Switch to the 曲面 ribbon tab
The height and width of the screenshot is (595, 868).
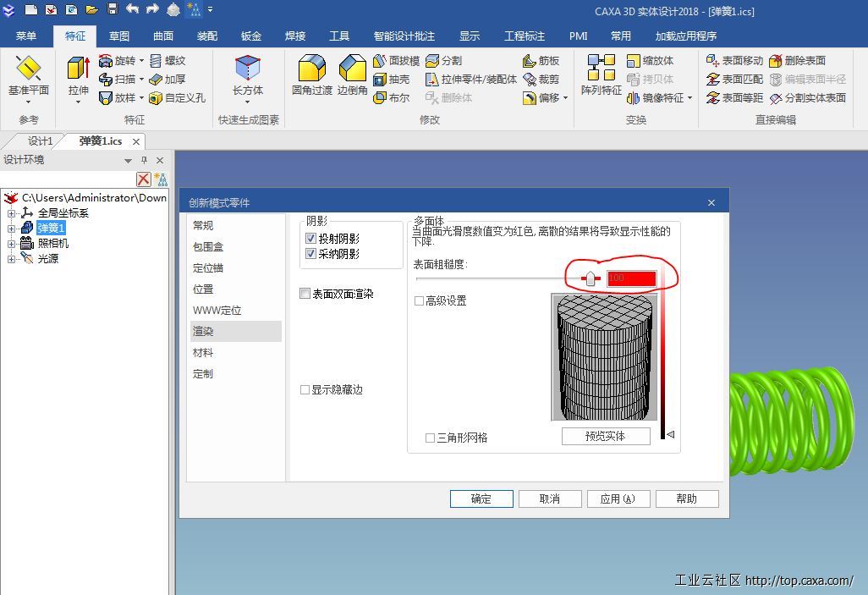pyautogui.click(x=163, y=36)
